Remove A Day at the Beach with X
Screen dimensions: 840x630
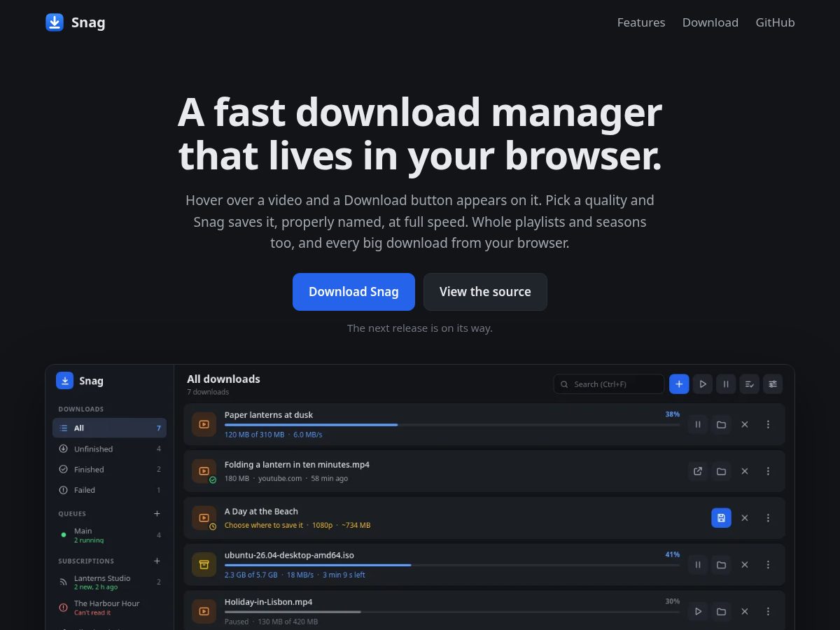pyautogui.click(x=745, y=518)
